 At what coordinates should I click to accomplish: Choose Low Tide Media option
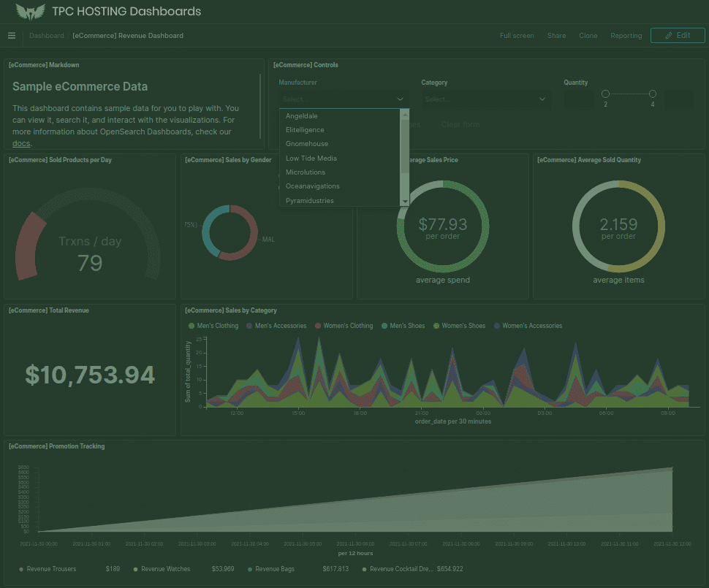coord(311,159)
